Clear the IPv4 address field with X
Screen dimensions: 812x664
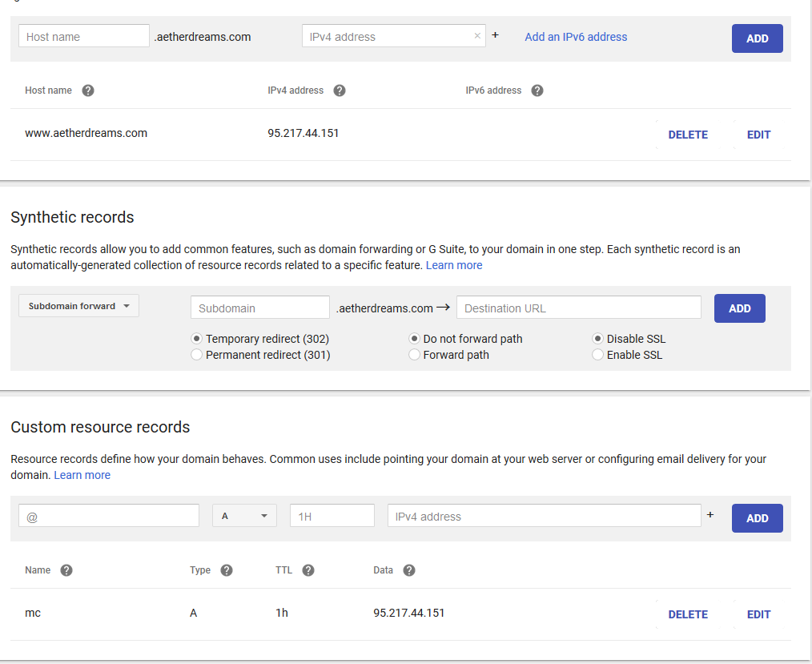pyautogui.click(x=477, y=36)
